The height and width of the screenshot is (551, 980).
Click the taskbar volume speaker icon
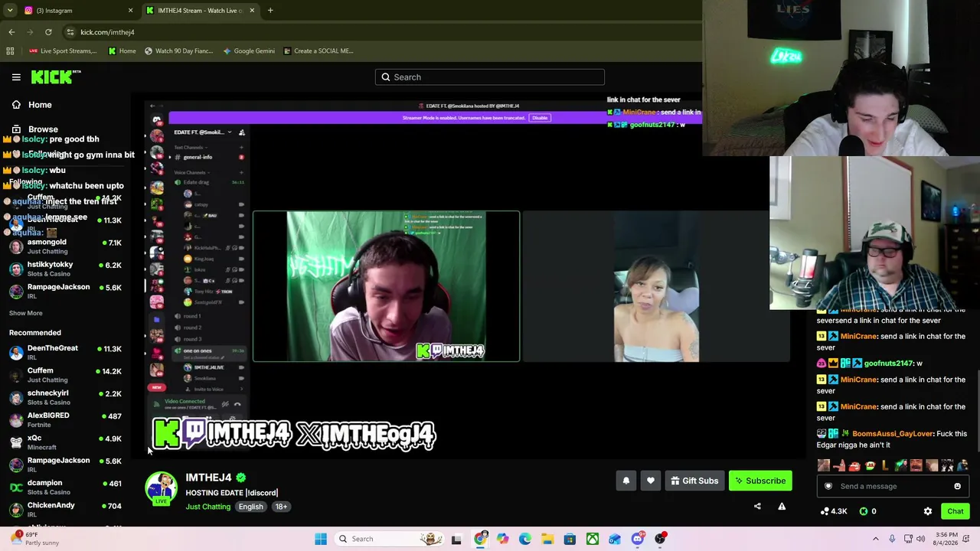[922, 539]
